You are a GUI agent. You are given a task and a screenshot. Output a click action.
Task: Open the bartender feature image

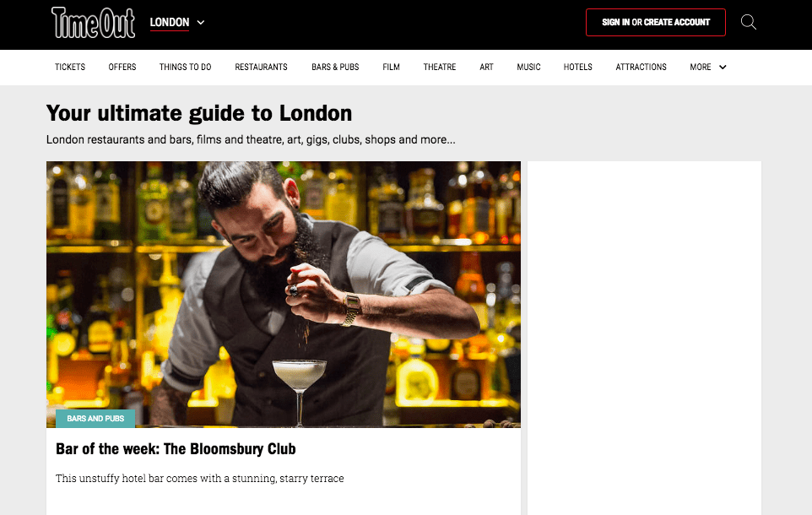click(x=284, y=295)
